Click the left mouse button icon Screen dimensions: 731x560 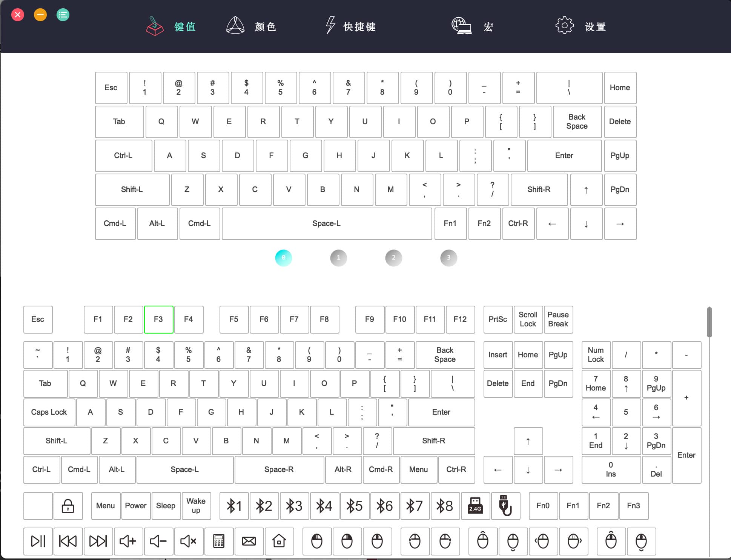317,541
